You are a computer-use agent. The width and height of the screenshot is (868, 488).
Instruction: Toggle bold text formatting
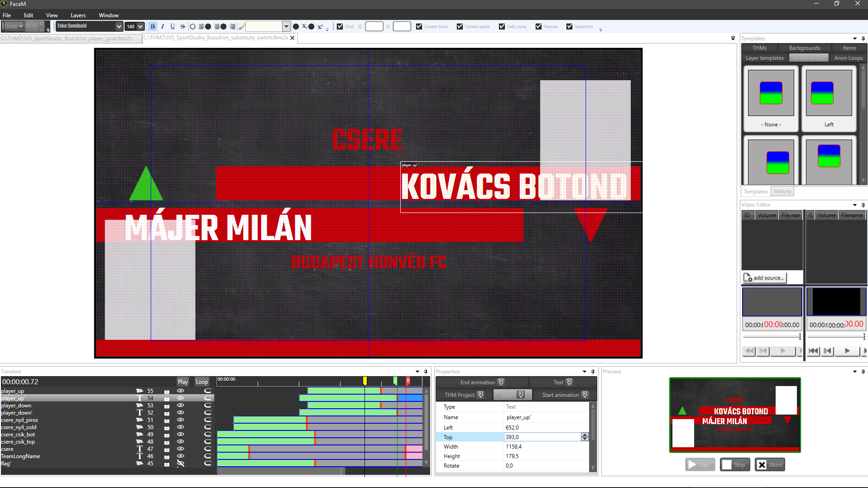[153, 27]
